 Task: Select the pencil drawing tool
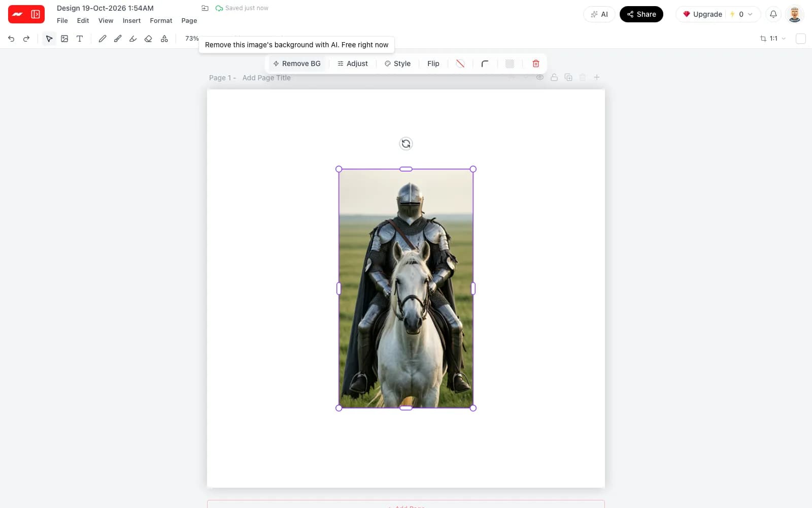tap(103, 39)
